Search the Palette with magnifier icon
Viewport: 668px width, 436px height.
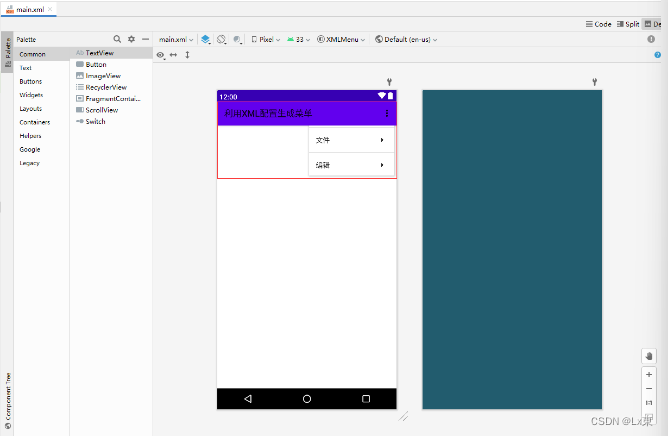[x=117, y=39]
